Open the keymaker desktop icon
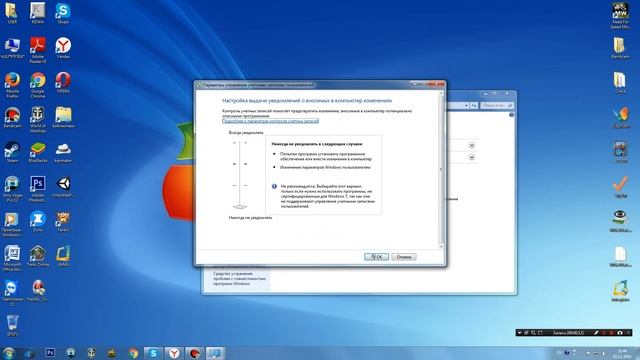 pos(63,152)
